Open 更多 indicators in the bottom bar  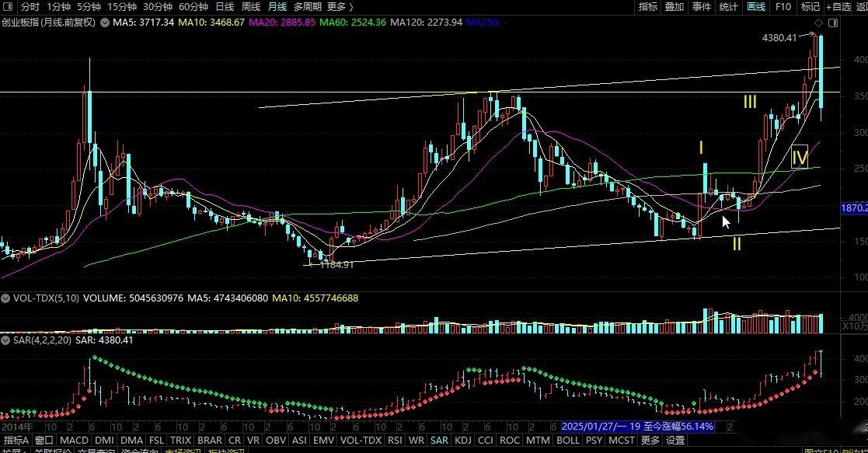(650, 441)
